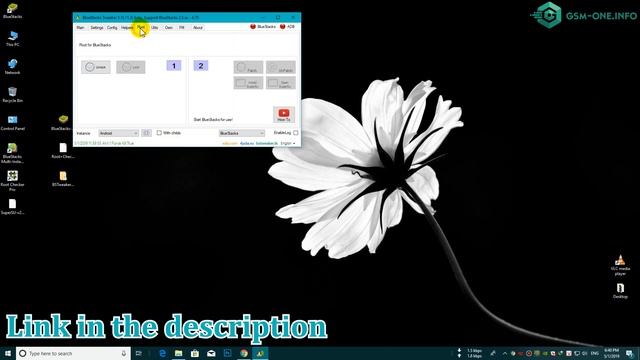Click the Lock button
This screenshot has height=360, width=640.
131,67
